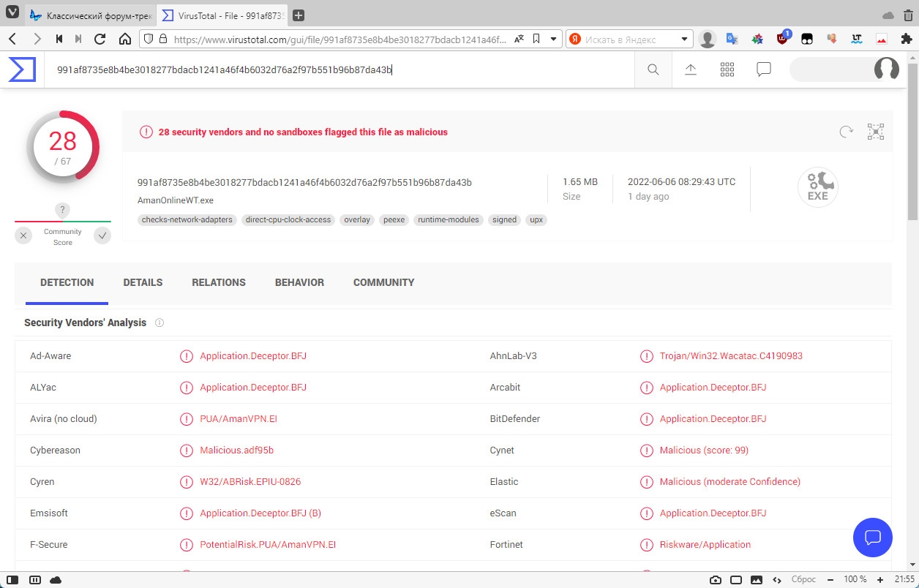
Task: Open sync cloud status in status bar
Action: point(56,579)
